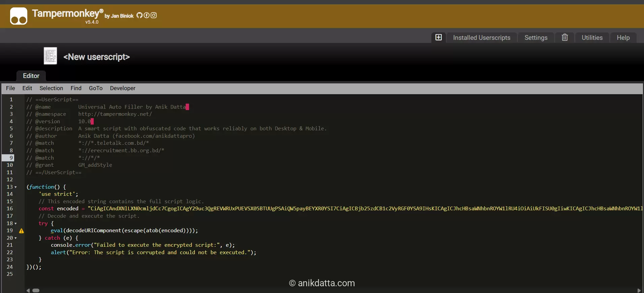
Task: Click the horizontal scrollbar right arrow
Action: [x=639, y=290]
